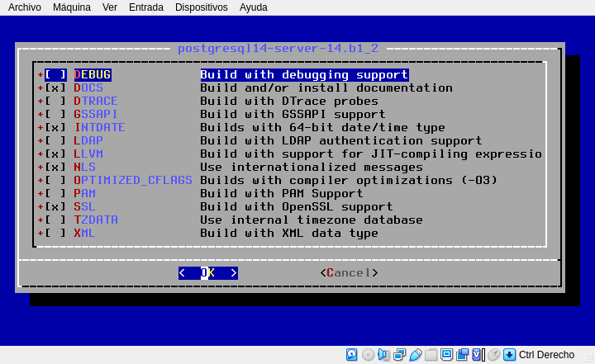This screenshot has width=595, height=364.
Task: Click 'Build with GSSAPI support' description
Action: (293, 114)
